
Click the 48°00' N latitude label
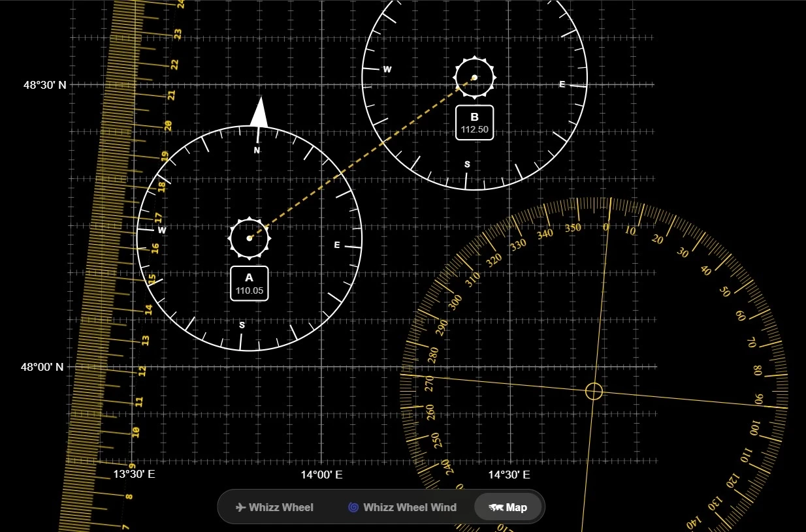[x=42, y=367]
